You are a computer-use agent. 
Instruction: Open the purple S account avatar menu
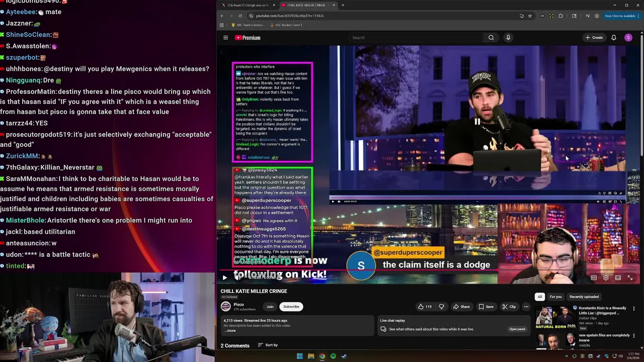[x=628, y=38]
